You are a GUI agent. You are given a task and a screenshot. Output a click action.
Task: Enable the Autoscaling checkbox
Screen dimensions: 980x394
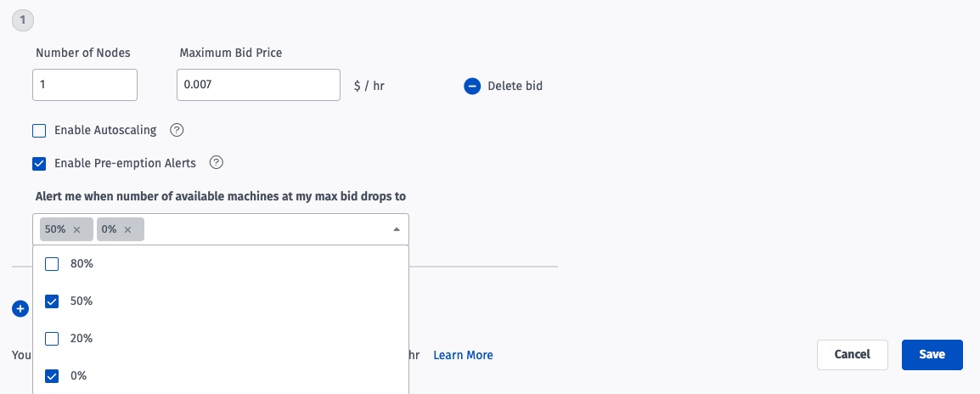coord(39,131)
